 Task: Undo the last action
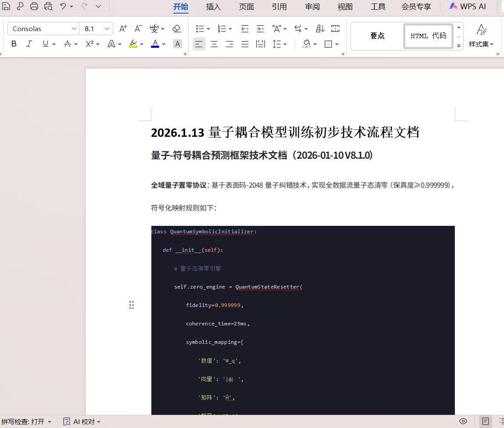tap(63, 6)
